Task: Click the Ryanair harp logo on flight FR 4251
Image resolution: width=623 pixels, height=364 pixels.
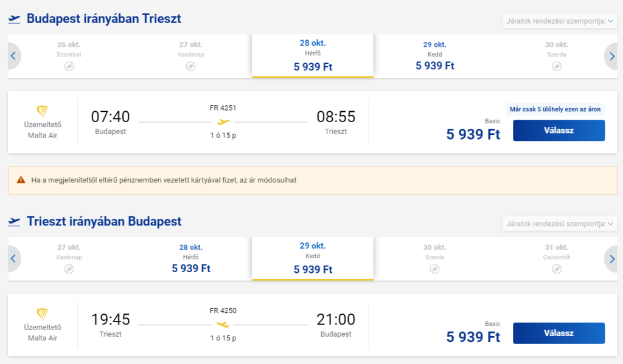Action: tap(43, 111)
